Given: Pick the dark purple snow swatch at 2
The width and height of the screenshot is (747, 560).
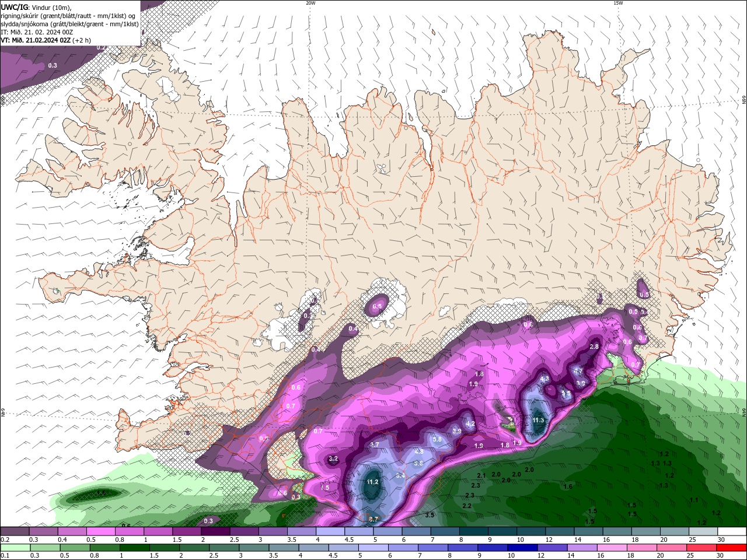Looking at the screenshot, I should tap(215, 531).
